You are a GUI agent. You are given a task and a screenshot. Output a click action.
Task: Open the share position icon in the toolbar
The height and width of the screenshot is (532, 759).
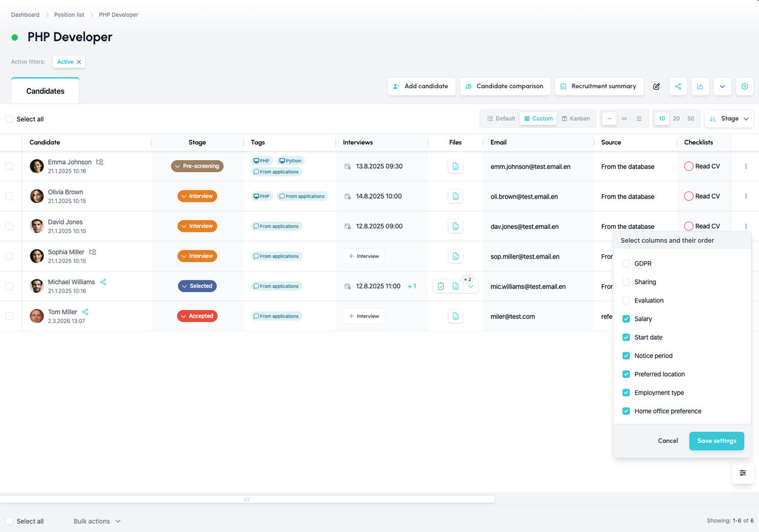(678, 87)
